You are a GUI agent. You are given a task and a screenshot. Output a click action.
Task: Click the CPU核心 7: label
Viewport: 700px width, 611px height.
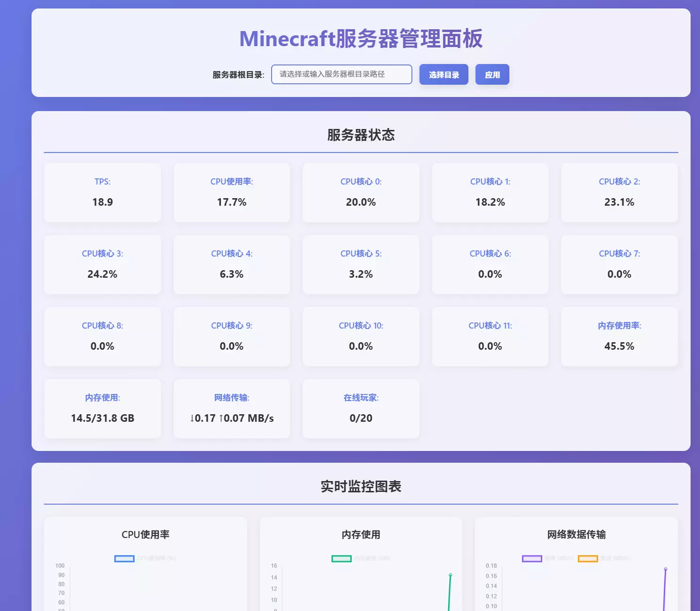pos(620,254)
